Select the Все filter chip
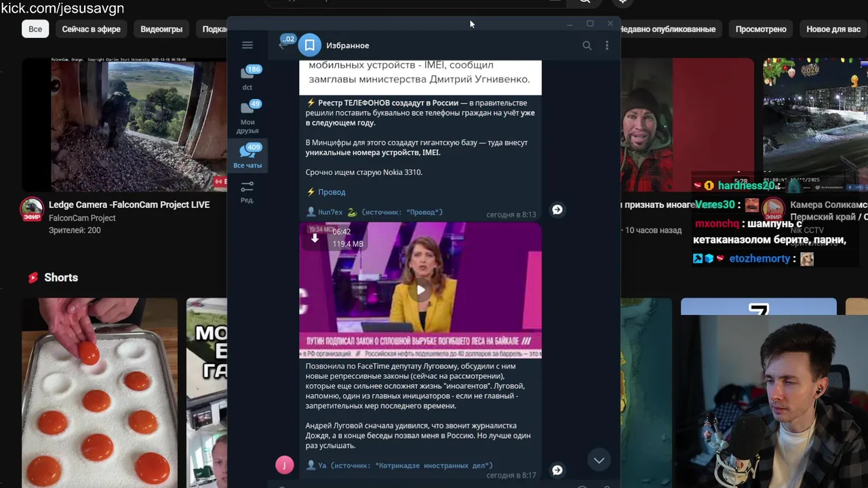 [x=35, y=29]
